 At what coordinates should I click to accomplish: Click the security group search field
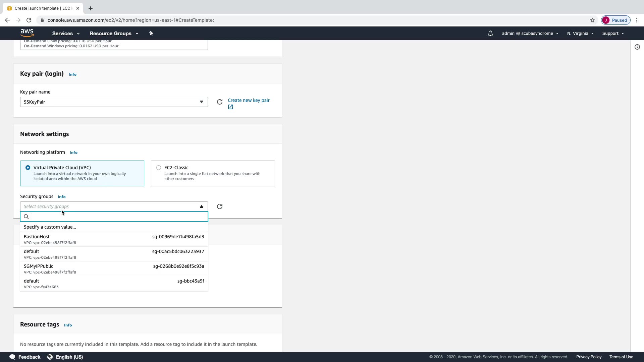117,217
